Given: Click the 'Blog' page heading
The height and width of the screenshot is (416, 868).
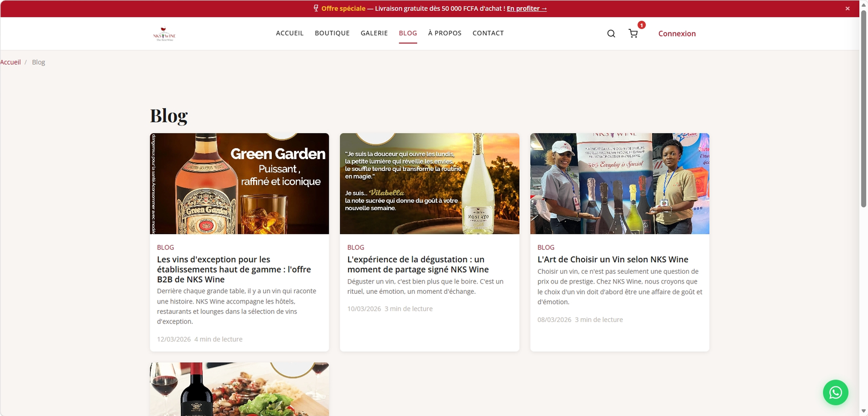Looking at the screenshot, I should [x=169, y=116].
